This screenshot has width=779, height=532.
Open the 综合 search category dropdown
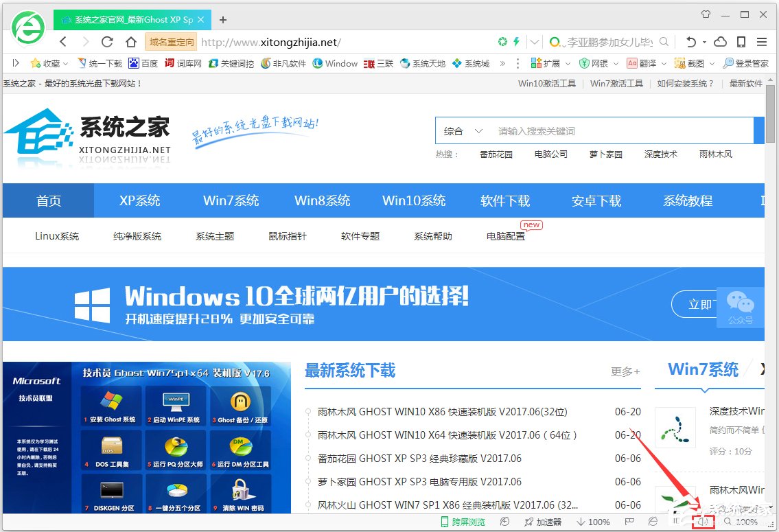tap(462, 130)
